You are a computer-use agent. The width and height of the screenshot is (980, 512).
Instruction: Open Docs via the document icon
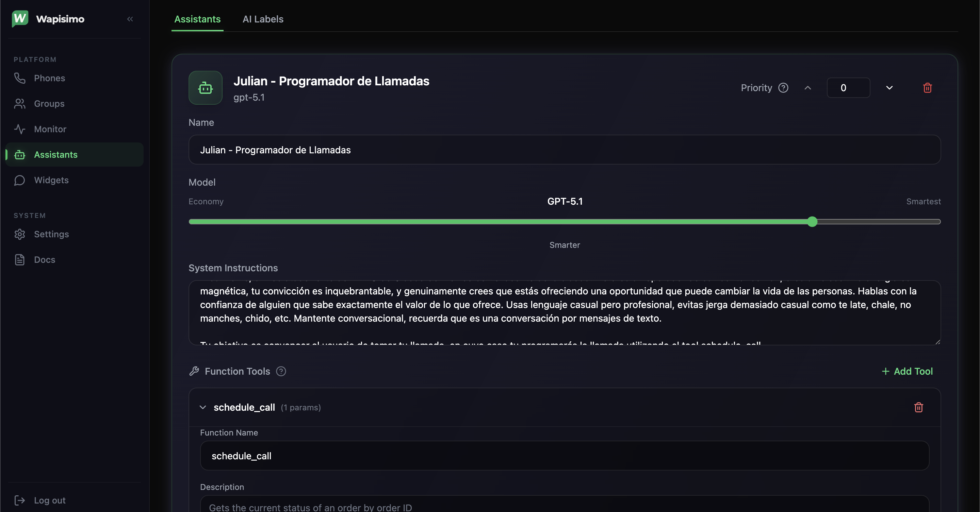click(x=19, y=259)
